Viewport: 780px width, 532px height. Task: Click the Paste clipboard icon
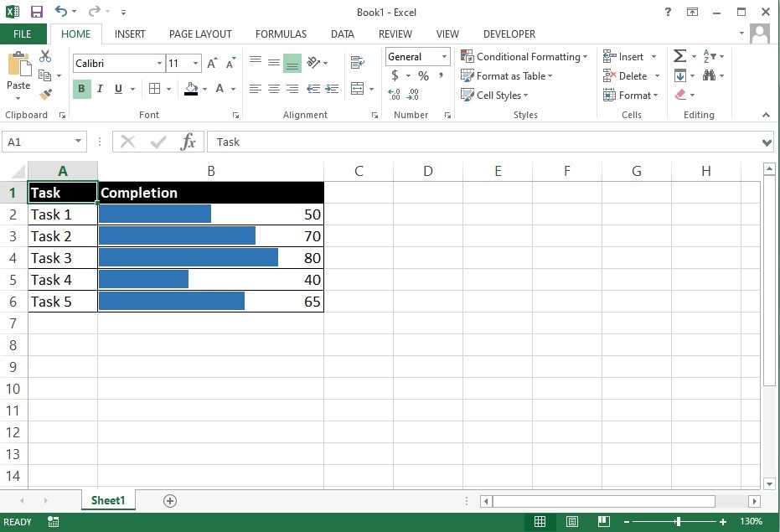[19, 65]
